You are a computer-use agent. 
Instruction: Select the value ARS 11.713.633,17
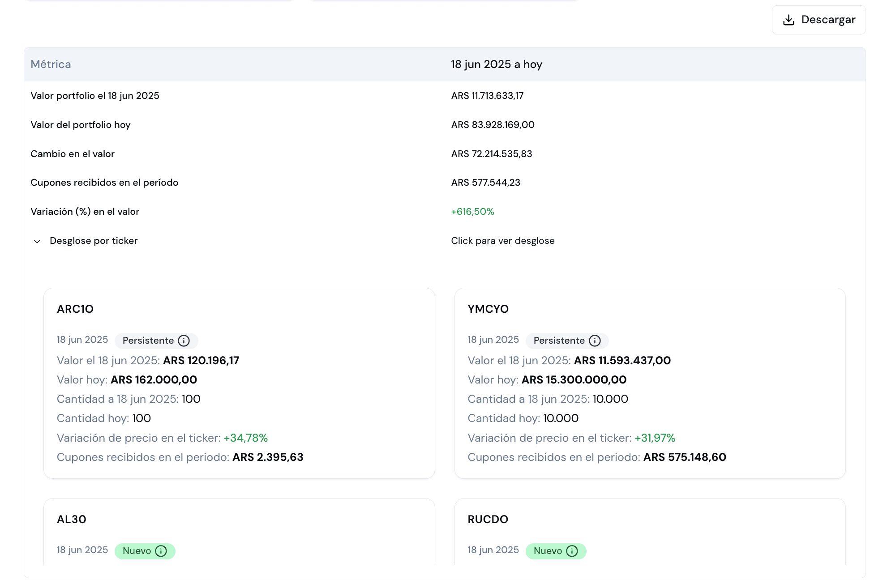(487, 96)
